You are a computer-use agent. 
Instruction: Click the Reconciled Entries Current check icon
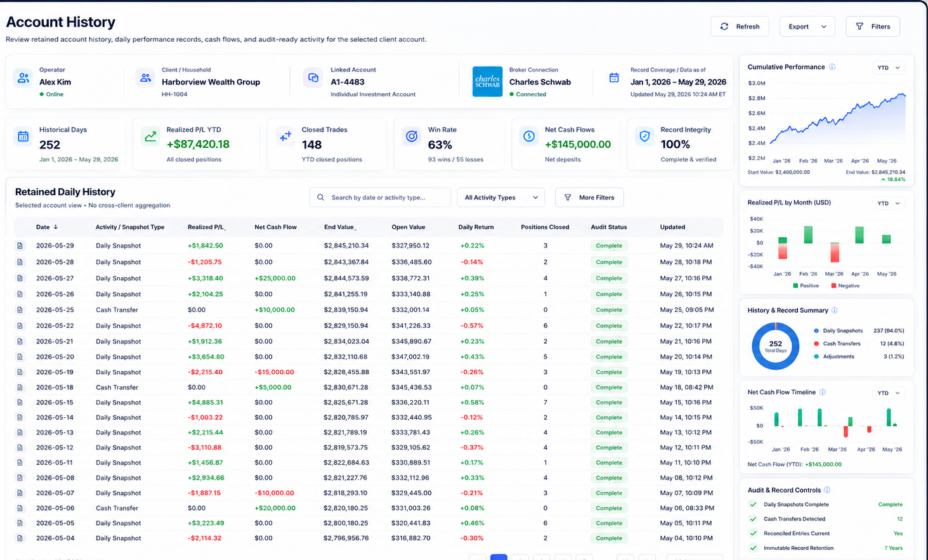point(753,534)
